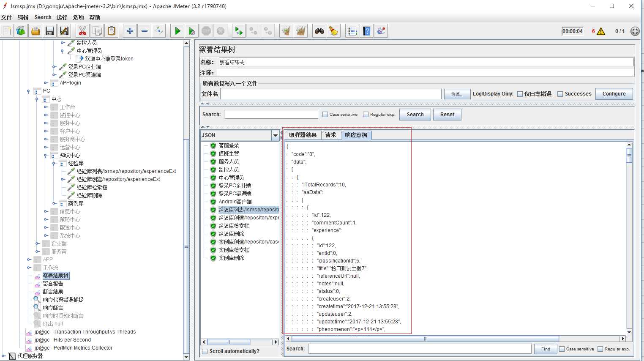
Task: Click the Cut scissors icon
Action: (x=82, y=31)
